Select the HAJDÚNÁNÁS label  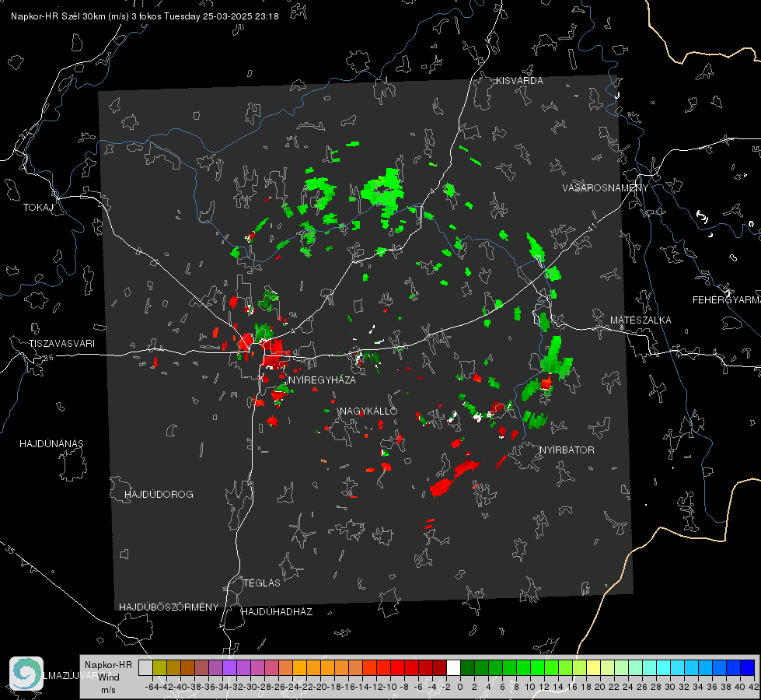tap(51, 444)
